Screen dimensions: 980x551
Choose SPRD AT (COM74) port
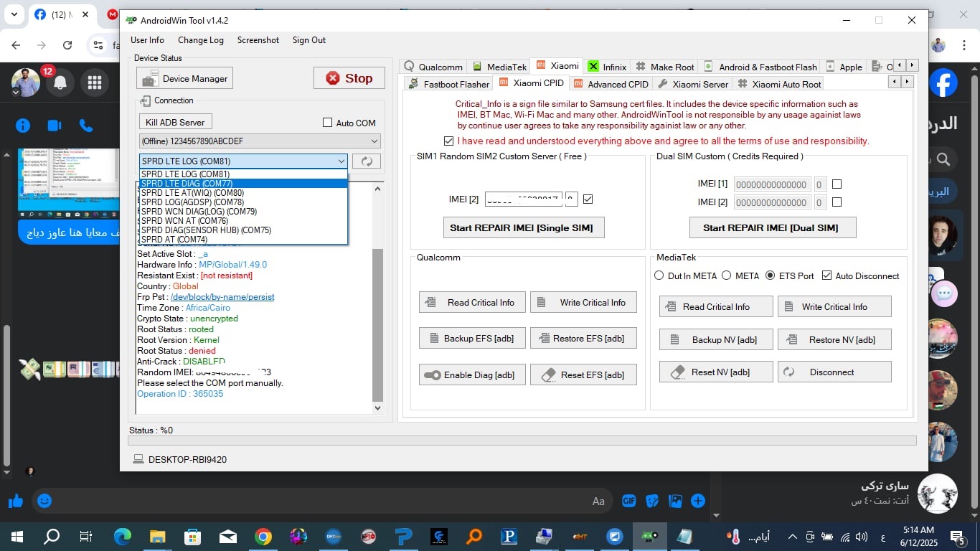tap(243, 240)
